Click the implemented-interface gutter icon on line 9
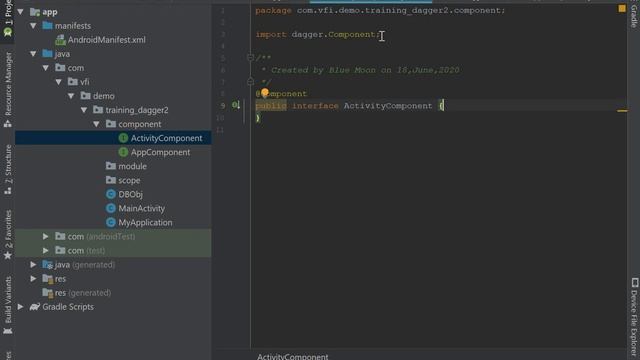 236,105
